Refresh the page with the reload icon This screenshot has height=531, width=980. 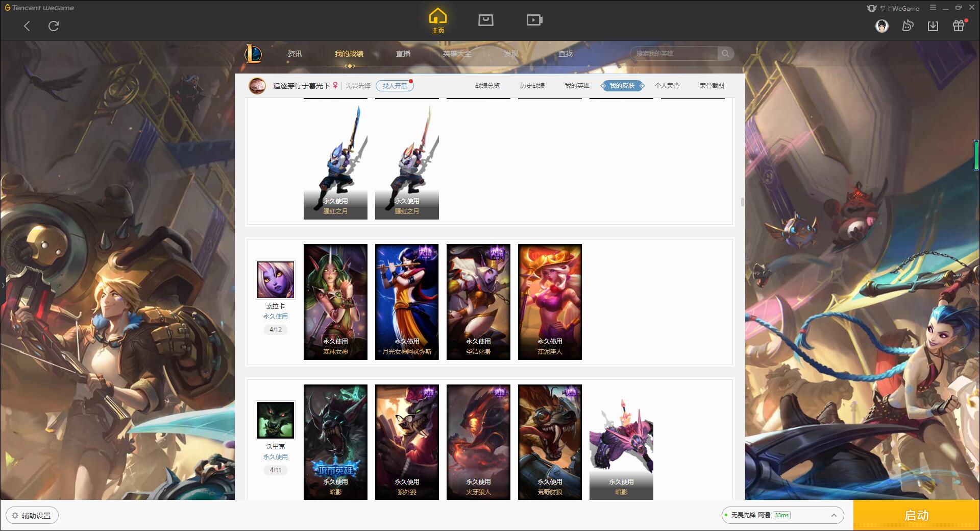54,26
